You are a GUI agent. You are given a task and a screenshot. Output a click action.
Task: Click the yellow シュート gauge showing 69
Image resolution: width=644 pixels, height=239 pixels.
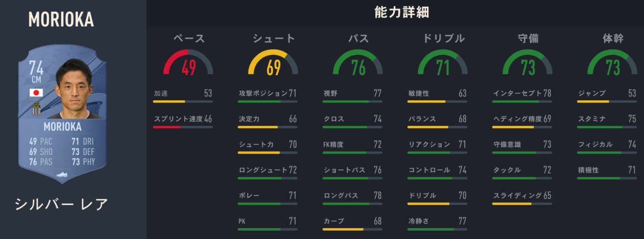click(x=273, y=63)
